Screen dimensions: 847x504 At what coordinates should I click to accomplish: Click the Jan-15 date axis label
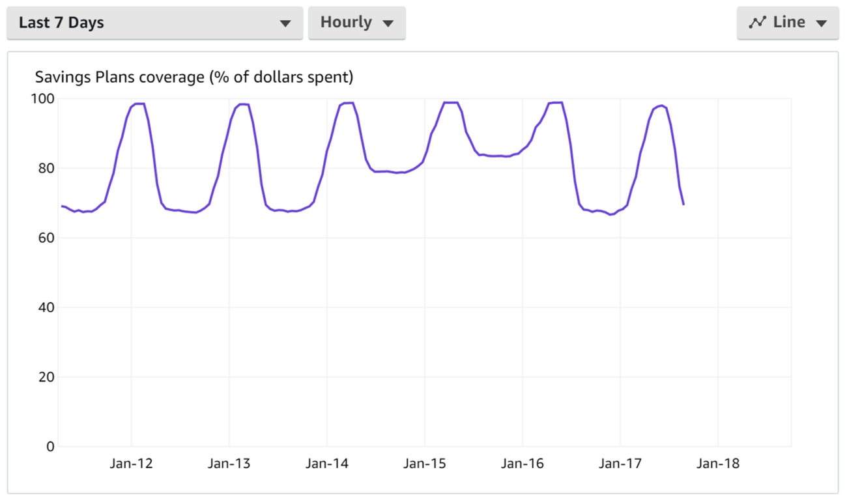pos(425,464)
